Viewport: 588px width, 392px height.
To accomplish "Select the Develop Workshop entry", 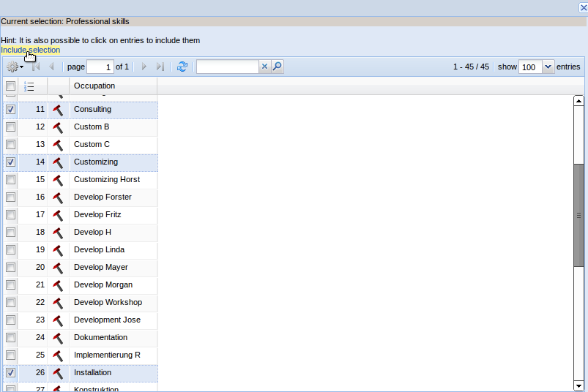I will coord(108,303).
